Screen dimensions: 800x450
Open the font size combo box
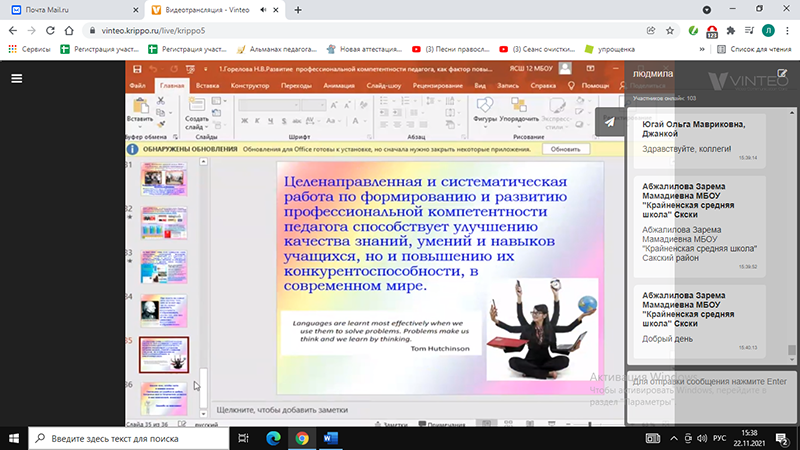point(313,105)
